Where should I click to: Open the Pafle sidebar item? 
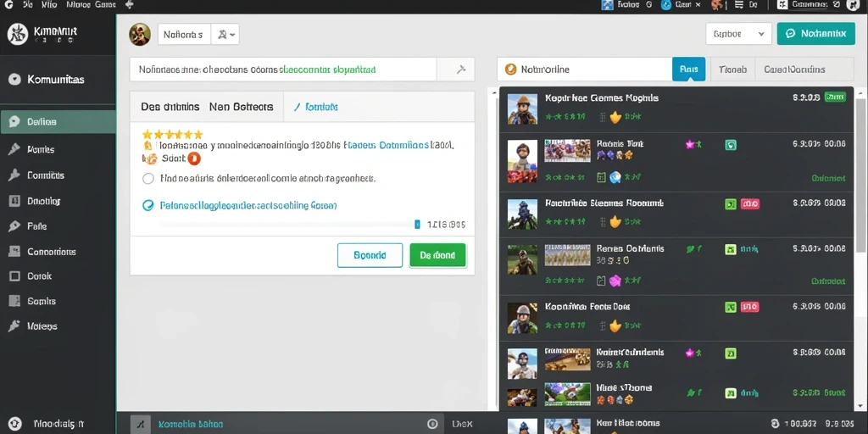pyautogui.click(x=36, y=226)
